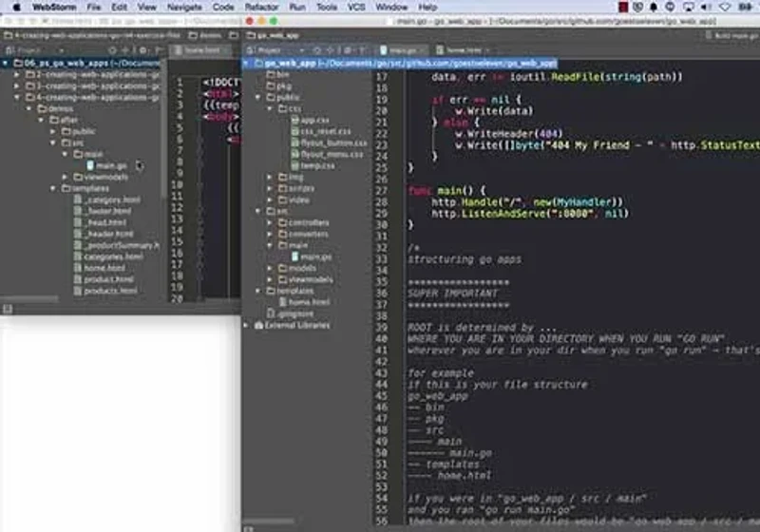Open the Build main.go run configuration selector
This screenshot has height=532, width=760.
point(731,35)
